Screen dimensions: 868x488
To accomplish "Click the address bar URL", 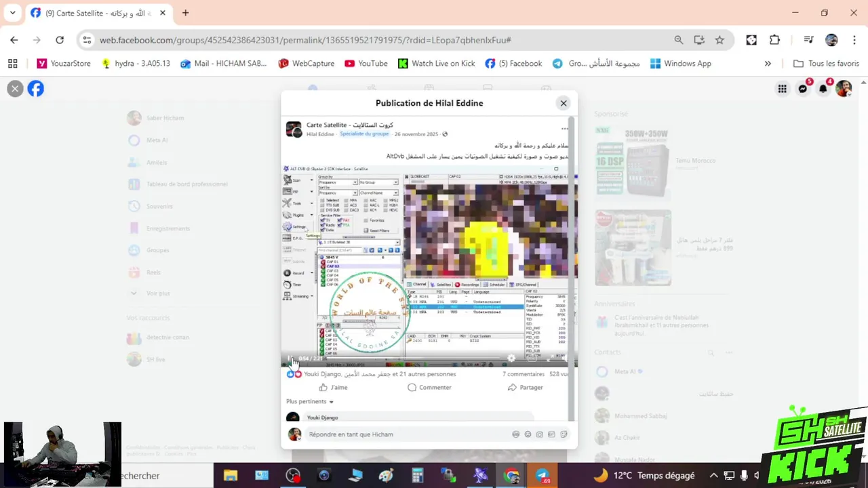I will (x=305, y=40).
